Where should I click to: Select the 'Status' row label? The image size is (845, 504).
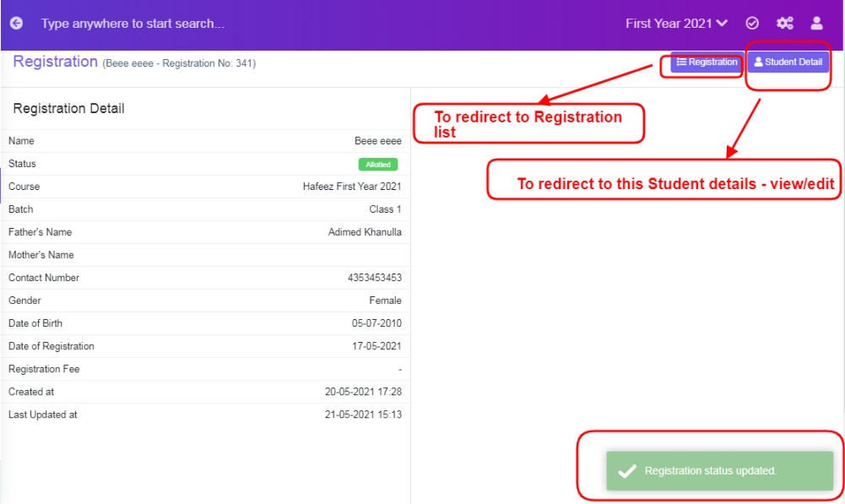click(x=22, y=163)
